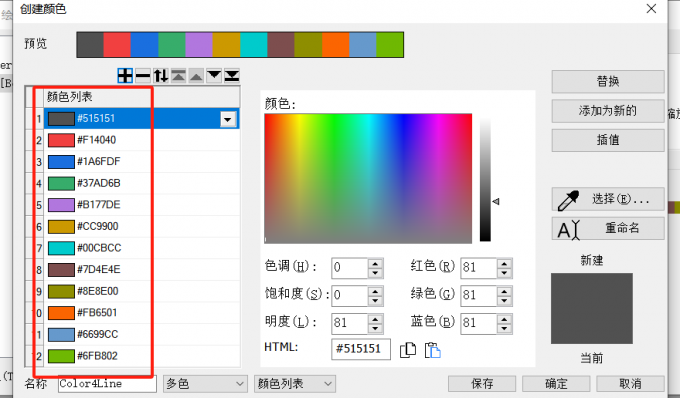
Task: Select color row #37AD6B
Action: pyautogui.click(x=141, y=183)
